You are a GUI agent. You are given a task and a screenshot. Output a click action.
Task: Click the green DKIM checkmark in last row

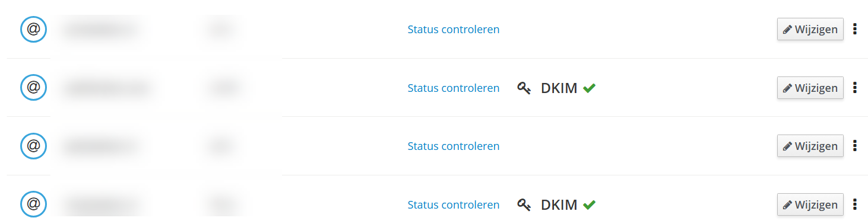589,204
